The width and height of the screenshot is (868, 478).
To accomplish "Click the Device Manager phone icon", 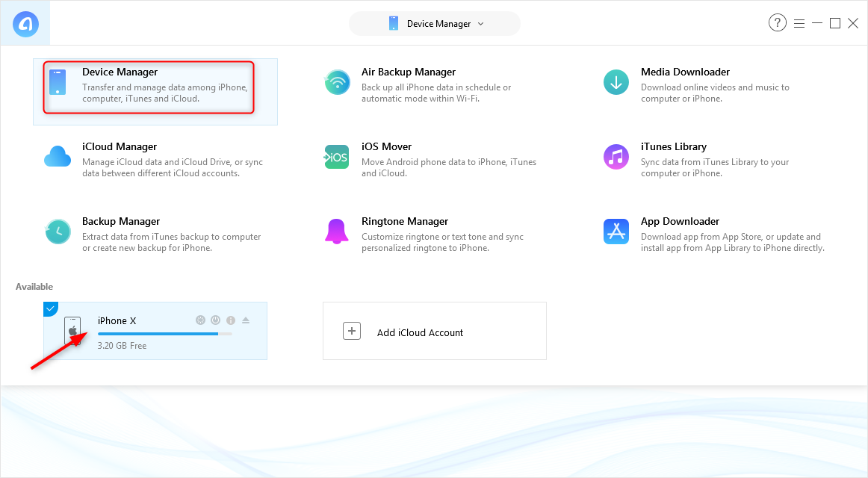I will [x=58, y=82].
